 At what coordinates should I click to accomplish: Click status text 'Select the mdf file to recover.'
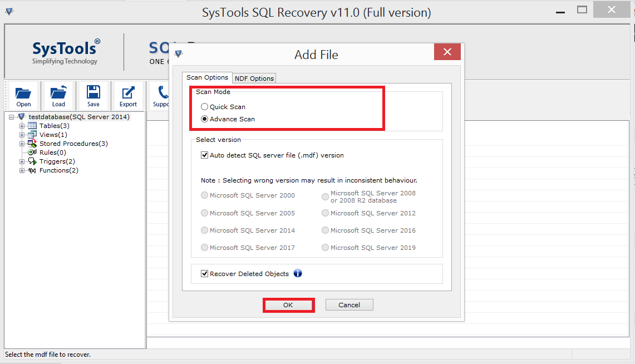point(48,355)
